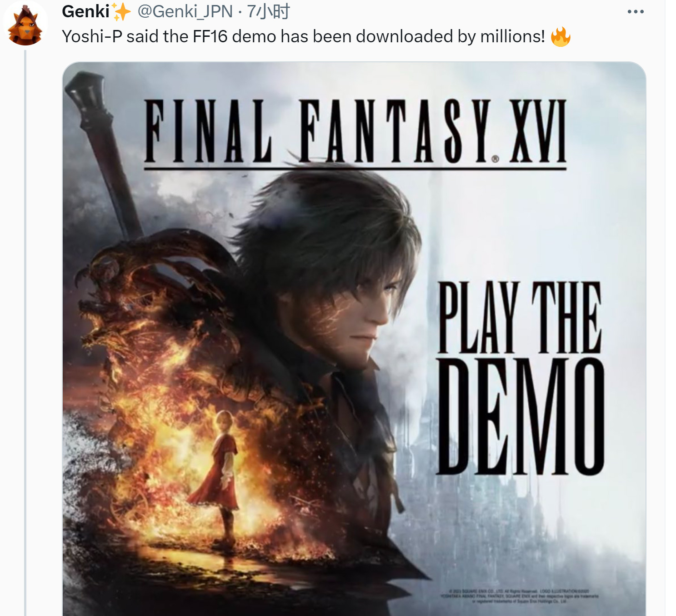The width and height of the screenshot is (676, 616).
Task: Click the PLAY THE DEMO poster text
Action: 521,378
